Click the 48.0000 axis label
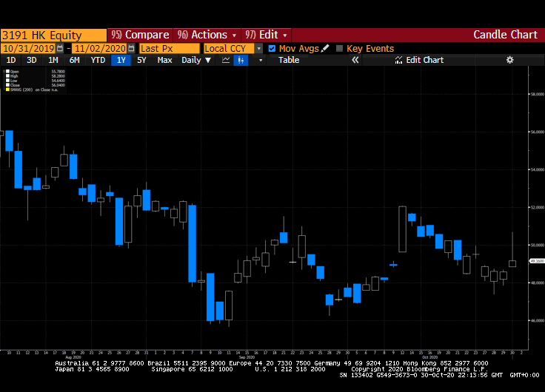The width and height of the screenshot is (545, 392). (x=538, y=283)
